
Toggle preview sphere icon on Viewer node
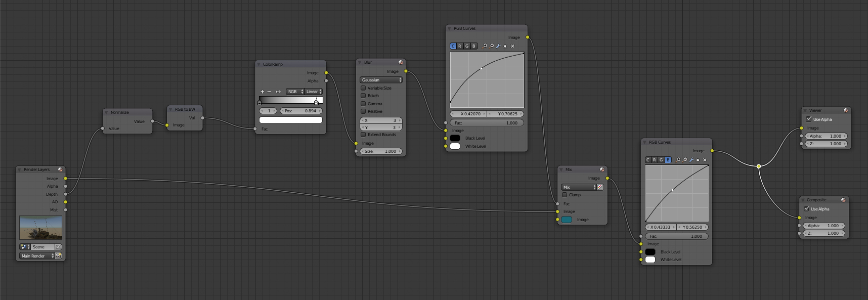(845, 110)
